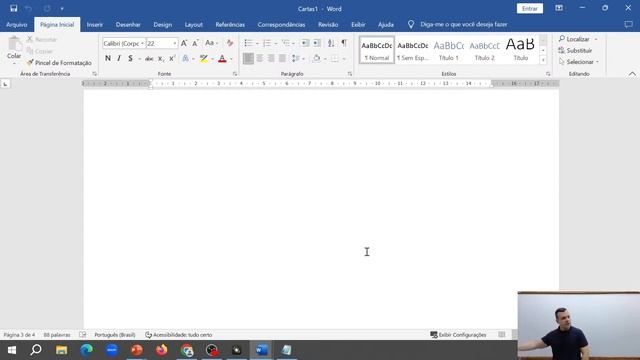640x360 pixels.
Task: Clear all formatting eraser icon
Action: pos(230,43)
